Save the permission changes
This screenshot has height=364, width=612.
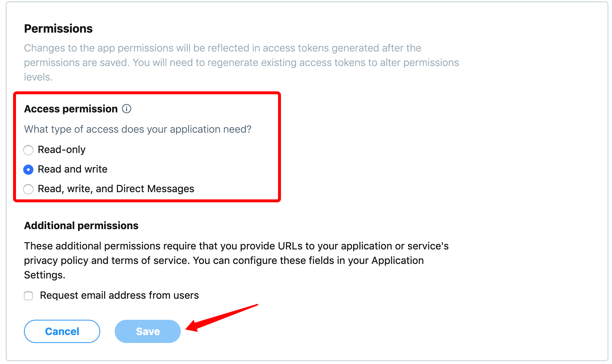click(147, 331)
